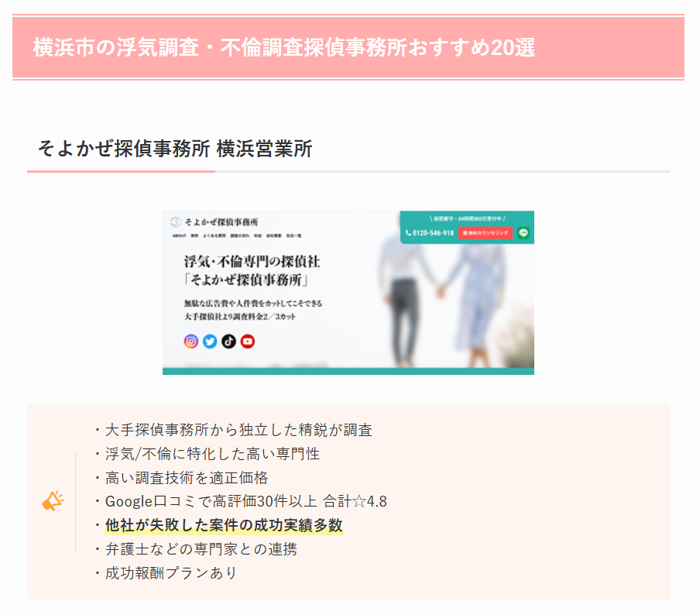Screen dimensions: 700x615
Task: Tap the green LINE icon
Action: [x=523, y=232]
